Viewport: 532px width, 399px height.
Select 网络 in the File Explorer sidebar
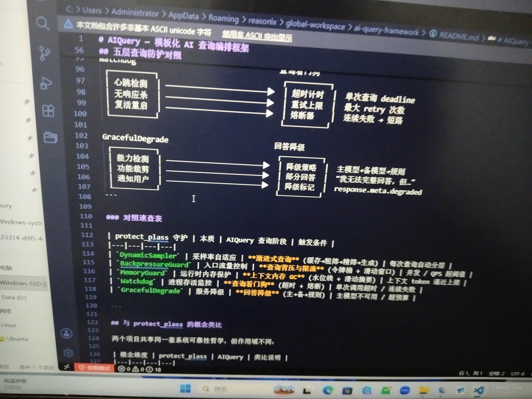tap(5, 311)
